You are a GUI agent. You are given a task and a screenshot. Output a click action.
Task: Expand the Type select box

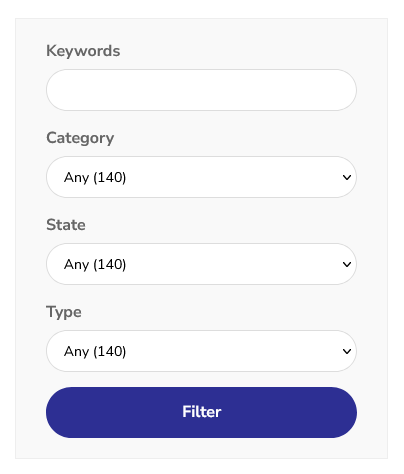pyautogui.click(x=201, y=351)
